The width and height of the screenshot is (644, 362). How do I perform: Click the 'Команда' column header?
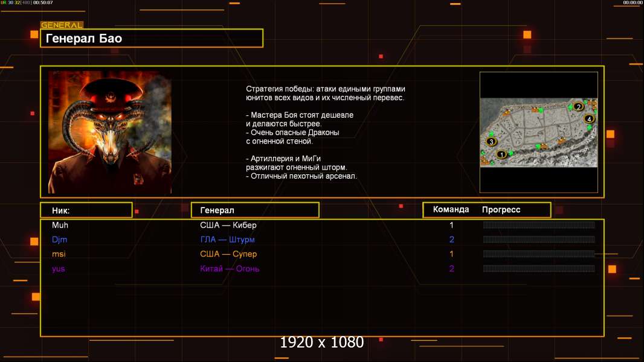tap(451, 209)
